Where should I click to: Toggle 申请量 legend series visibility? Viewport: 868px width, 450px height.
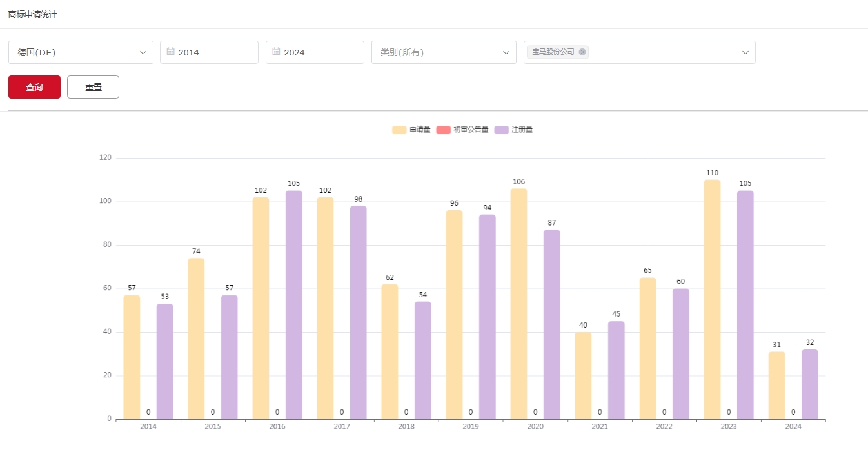411,130
